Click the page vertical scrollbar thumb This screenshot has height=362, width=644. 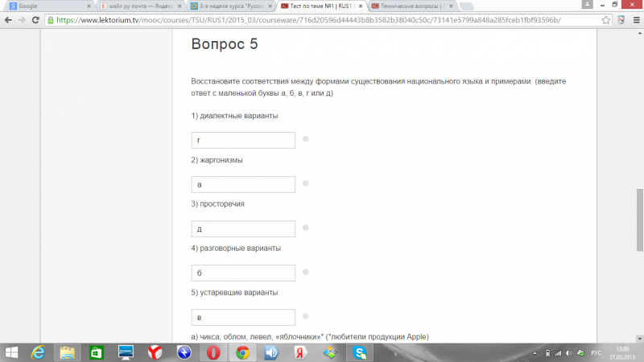640,220
